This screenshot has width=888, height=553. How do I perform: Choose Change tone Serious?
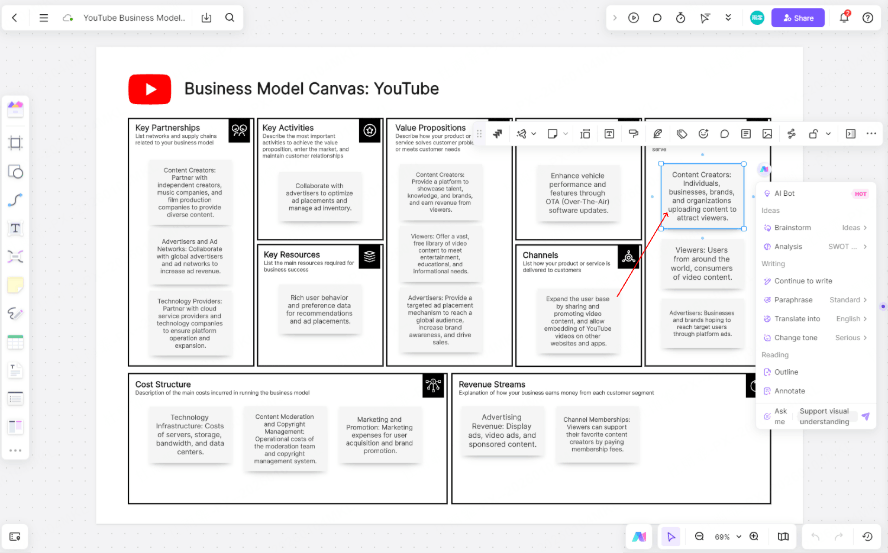coord(816,338)
